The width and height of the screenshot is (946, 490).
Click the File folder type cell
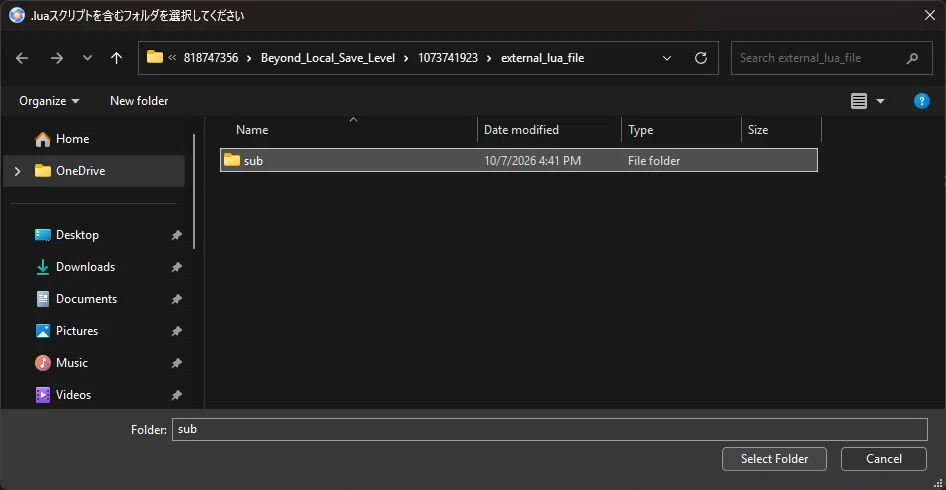click(654, 161)
